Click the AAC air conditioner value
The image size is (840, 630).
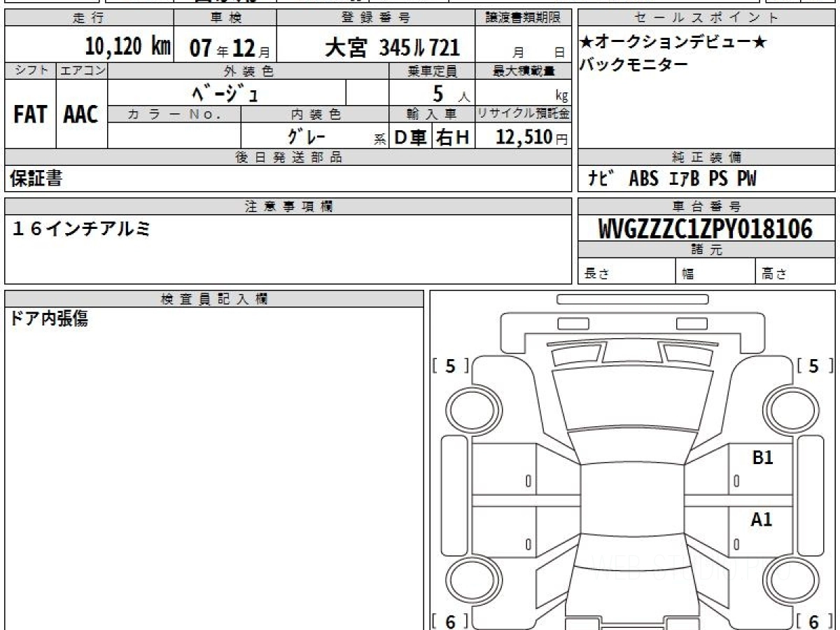pos(81,115)
